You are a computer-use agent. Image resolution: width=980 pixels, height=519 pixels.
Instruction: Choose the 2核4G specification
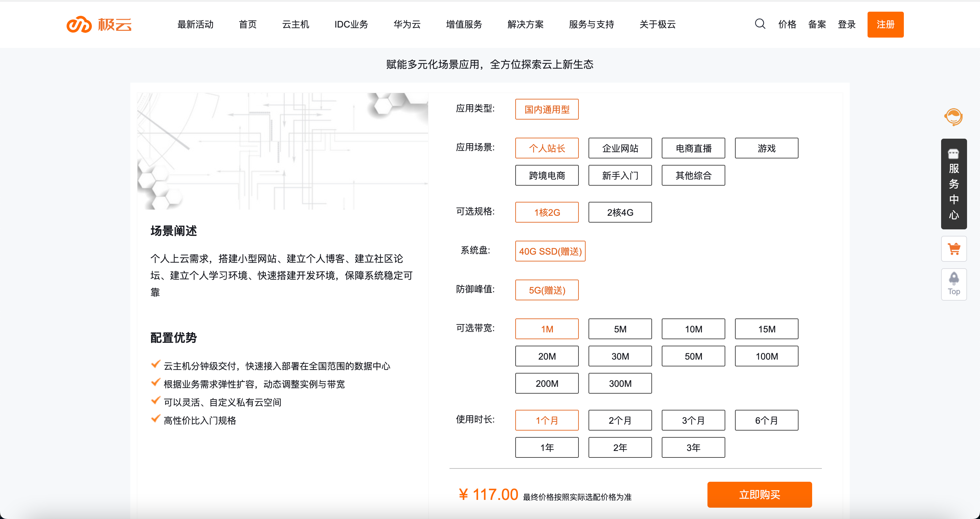(620, 212)
